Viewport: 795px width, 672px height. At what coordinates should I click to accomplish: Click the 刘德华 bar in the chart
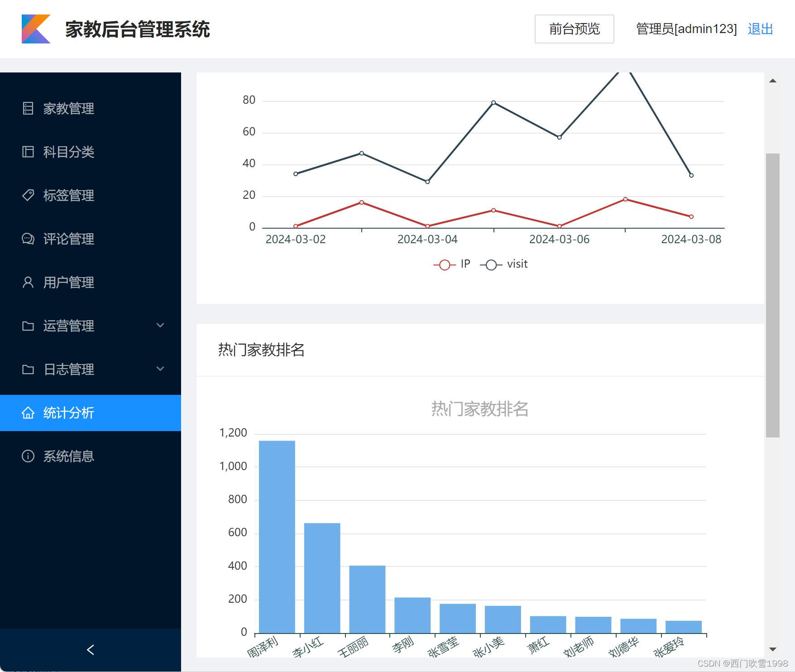pyautogui.click(x=638, y=626)
